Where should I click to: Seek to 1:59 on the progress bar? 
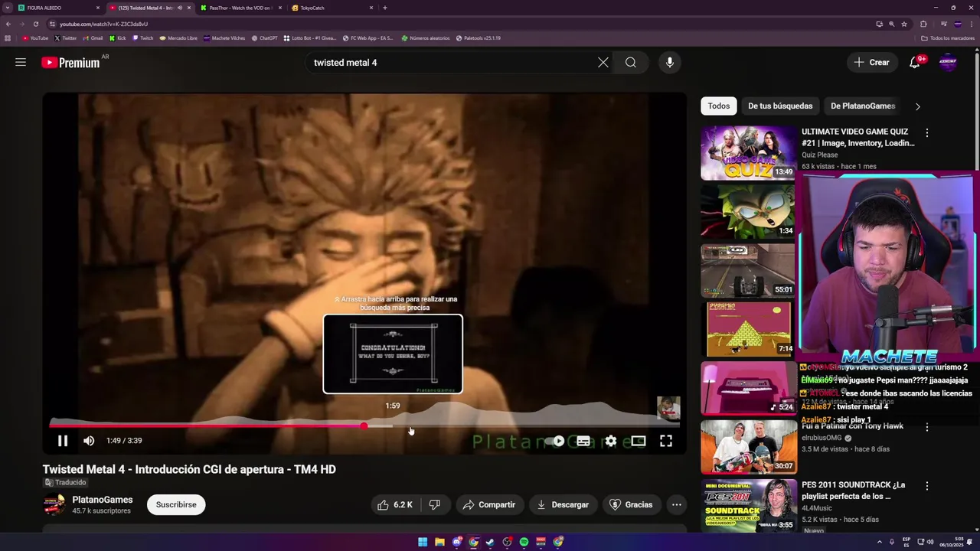coord(394,425)
